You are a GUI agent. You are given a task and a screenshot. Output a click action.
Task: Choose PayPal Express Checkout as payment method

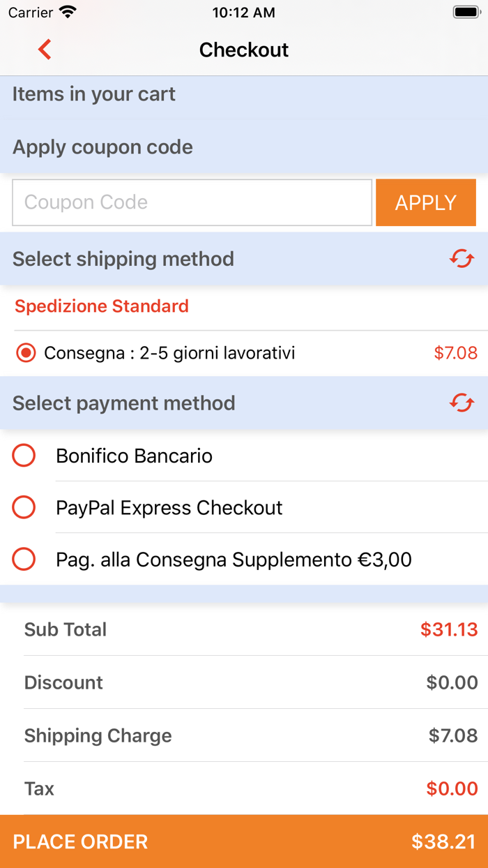tap(24, 507)
